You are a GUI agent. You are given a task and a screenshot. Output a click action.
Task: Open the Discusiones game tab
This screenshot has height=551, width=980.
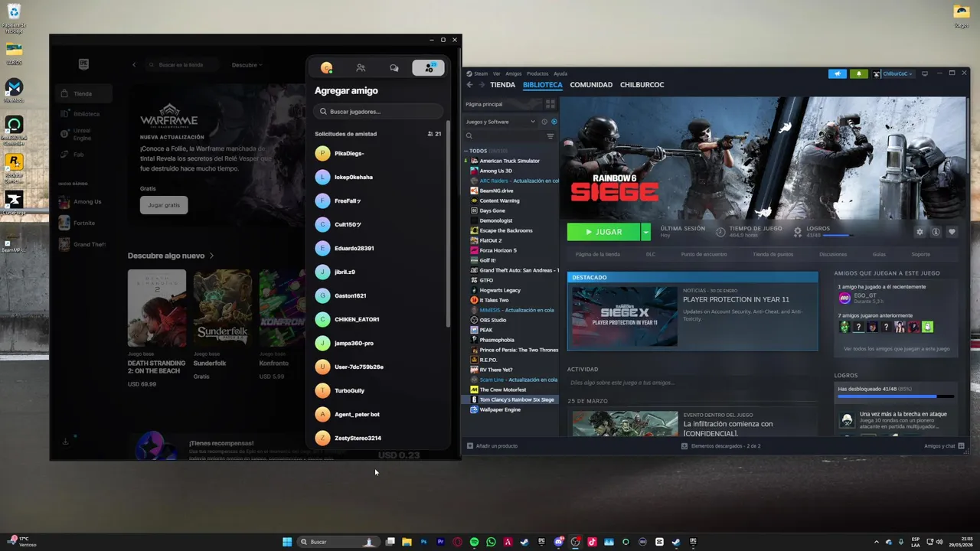coord(833,254)
